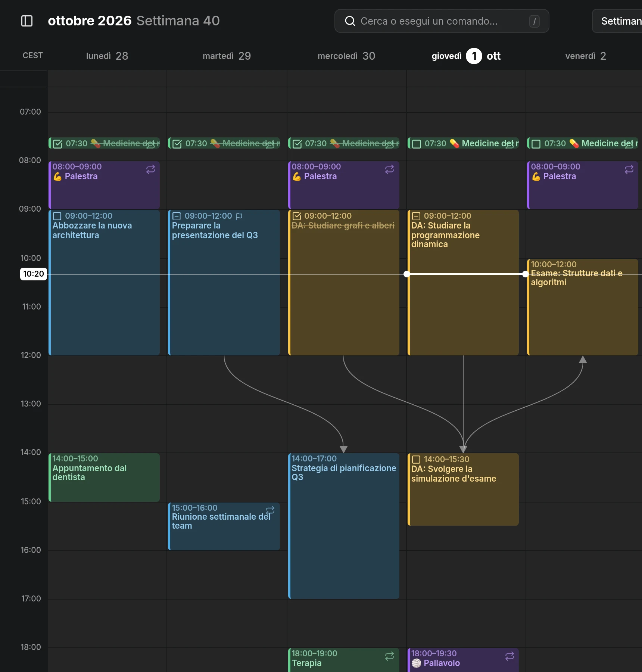Click the search magnifier icon

[x=350, y=21]
